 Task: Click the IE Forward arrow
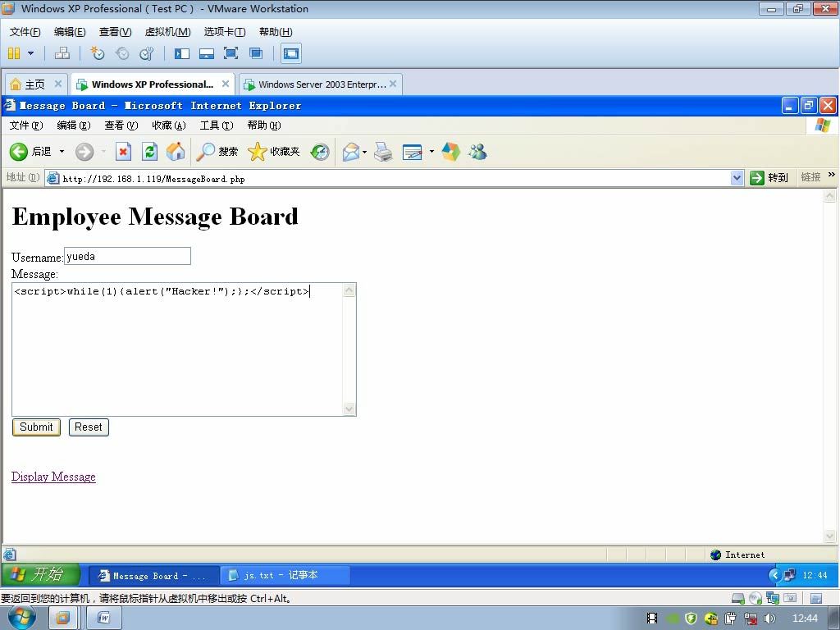click(84, 152)
